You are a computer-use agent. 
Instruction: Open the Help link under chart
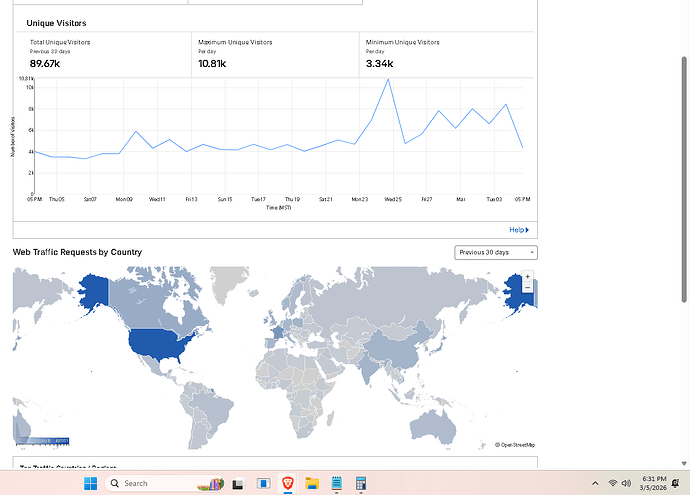click(x=517, y=229)
